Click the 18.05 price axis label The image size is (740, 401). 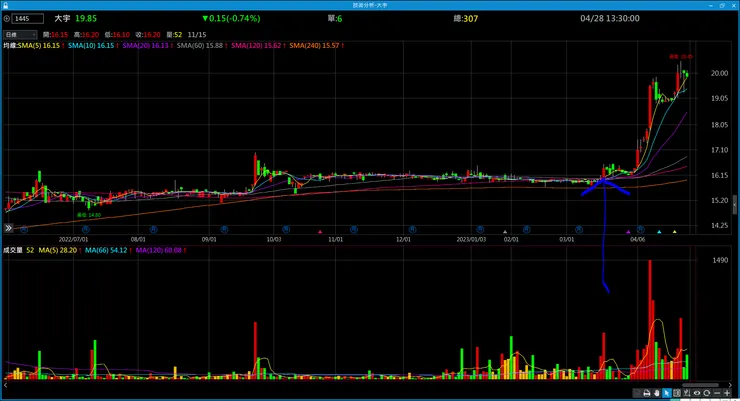(720, 125)
